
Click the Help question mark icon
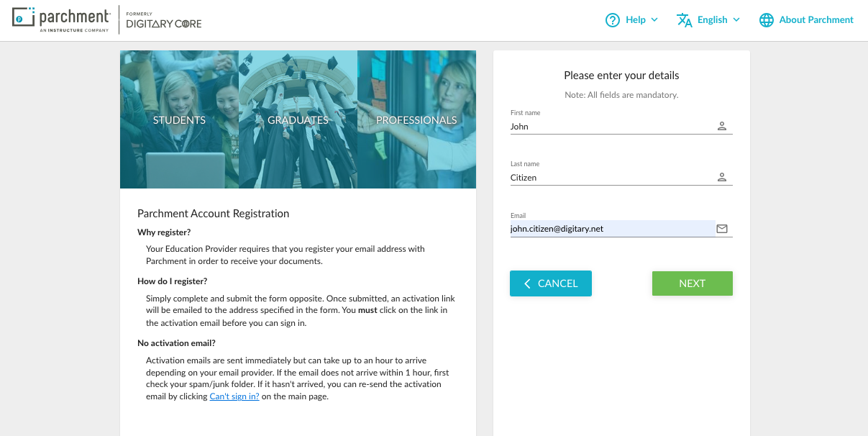(x=613, y=20)
